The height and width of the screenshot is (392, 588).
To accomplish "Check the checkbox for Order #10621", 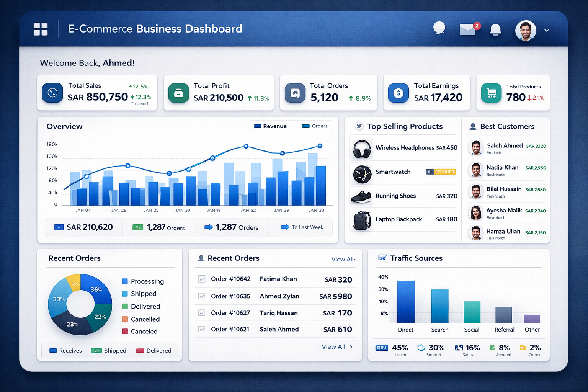I will pos(202,329).
